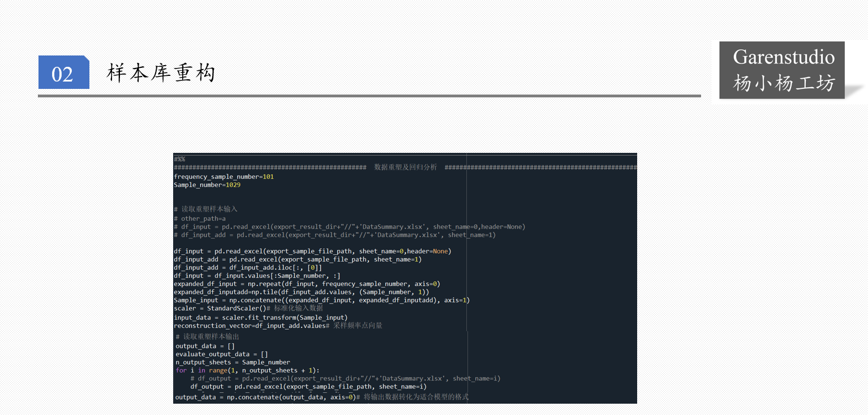This screenshot has width=868, height=415.
Task: Click commented df_input line with export_result_dir
Action: pos(350,226)
